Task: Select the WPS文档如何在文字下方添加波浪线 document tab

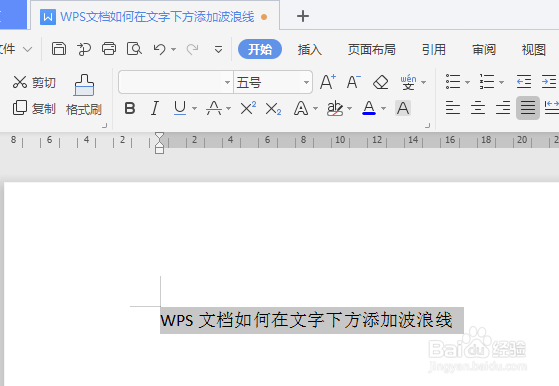Action: click(x=155, y=16)
